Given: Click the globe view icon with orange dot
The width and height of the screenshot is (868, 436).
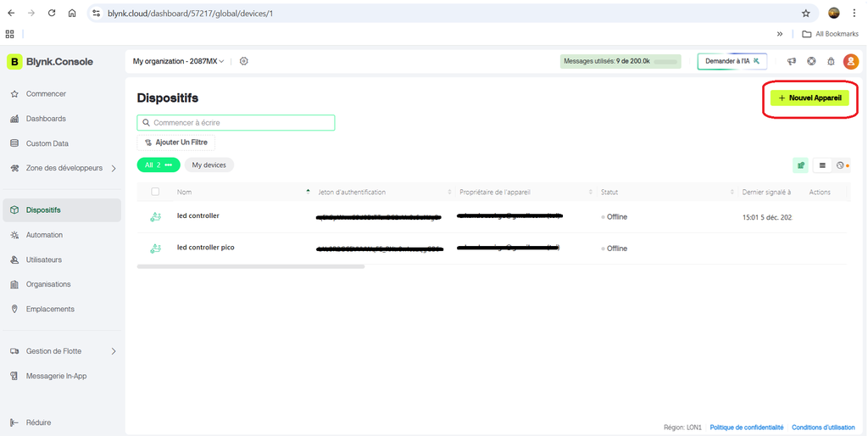Looking at the screenshot, I should (842, 165).
